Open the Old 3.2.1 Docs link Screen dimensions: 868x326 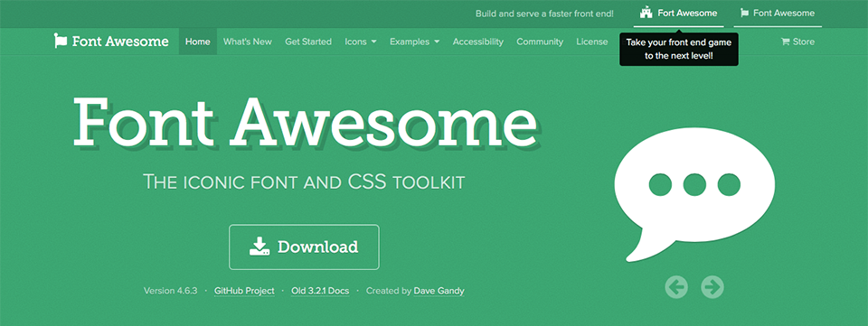[320, 291]
